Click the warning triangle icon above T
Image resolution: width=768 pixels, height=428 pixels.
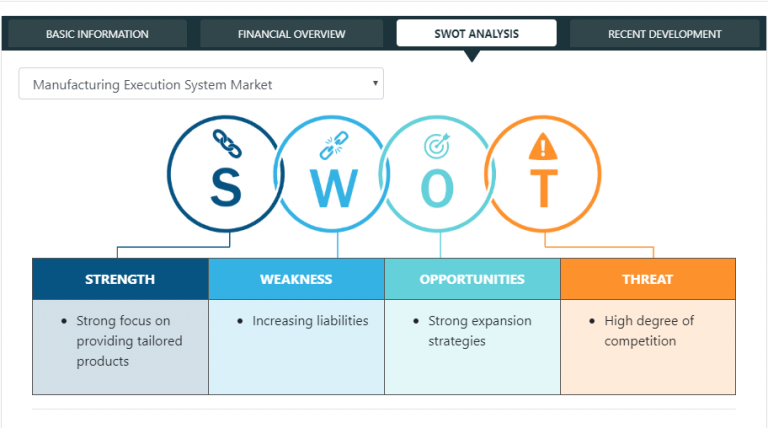(543, 147)
